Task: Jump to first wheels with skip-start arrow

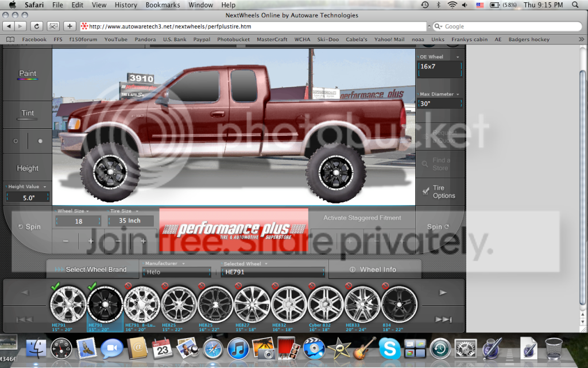Action: [25, 320]
